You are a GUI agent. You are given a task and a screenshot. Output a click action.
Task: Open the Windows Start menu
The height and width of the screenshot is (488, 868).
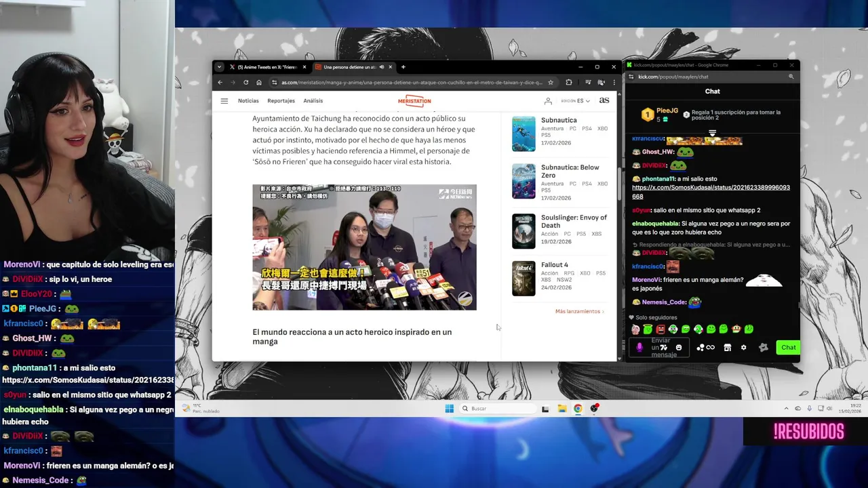click(449, 408)
